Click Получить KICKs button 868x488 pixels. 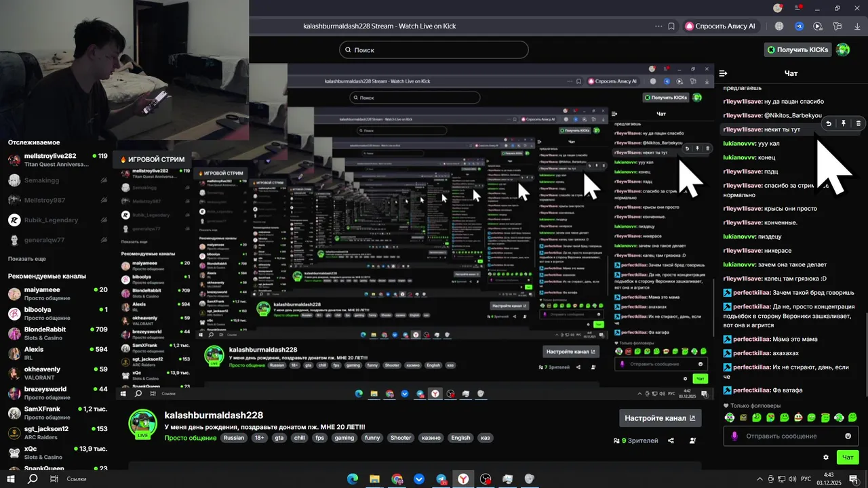[x=797, y=49]
